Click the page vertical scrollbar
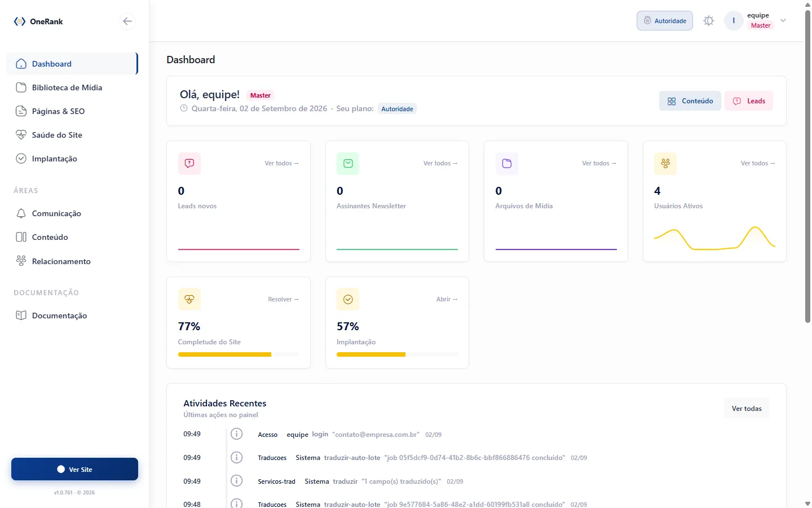812x508 pixels. pos(807,167)
